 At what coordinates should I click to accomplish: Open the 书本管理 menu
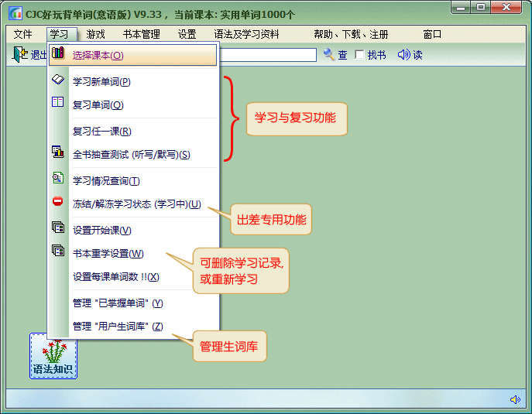click(x=141, y=34)
